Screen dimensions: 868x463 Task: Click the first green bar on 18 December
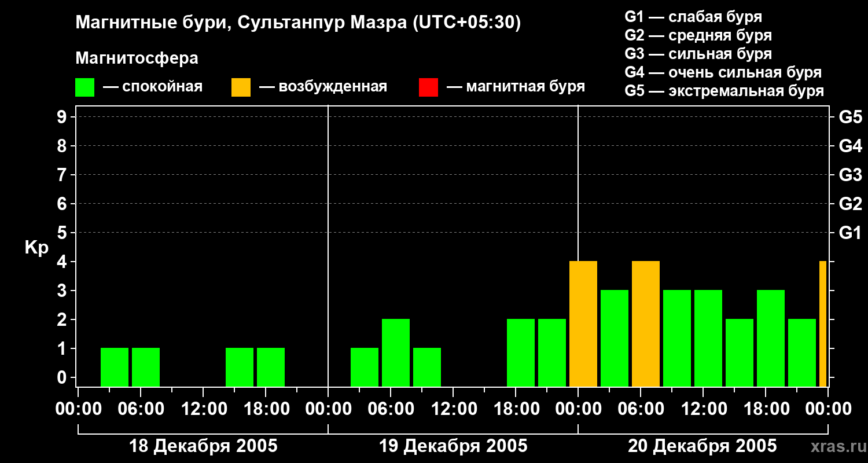115,367
